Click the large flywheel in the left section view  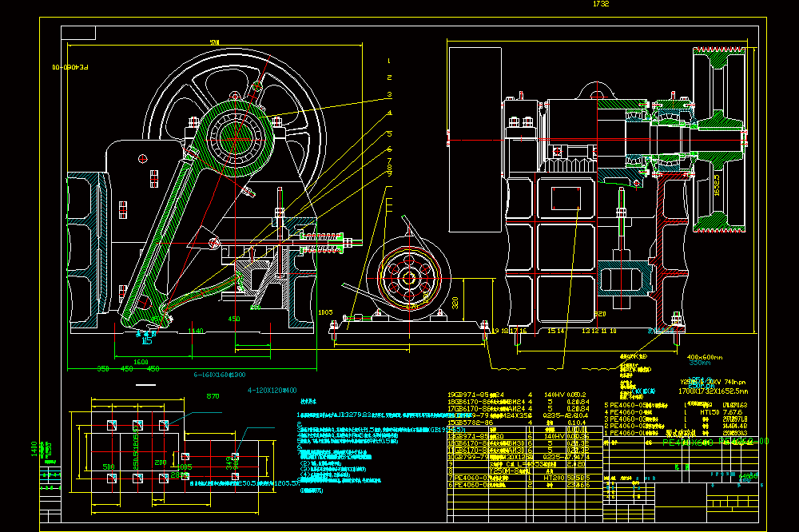(x=236, y=137)
